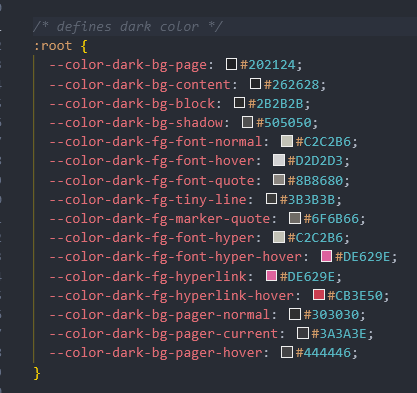The image size is (417, 393).
Task: Click property '--color-dark-fg-hyperlink-hover'
Action: (172, 296)
